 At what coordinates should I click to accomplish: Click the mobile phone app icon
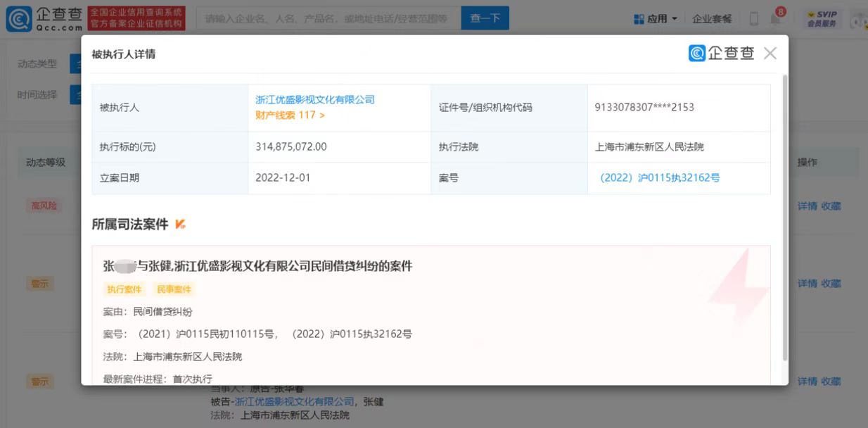click(754, 19)
